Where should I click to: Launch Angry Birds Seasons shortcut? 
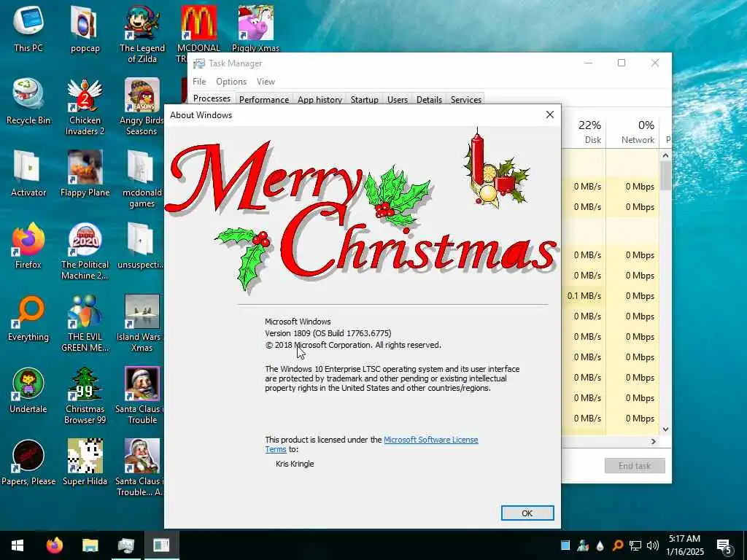coord(142,106)
